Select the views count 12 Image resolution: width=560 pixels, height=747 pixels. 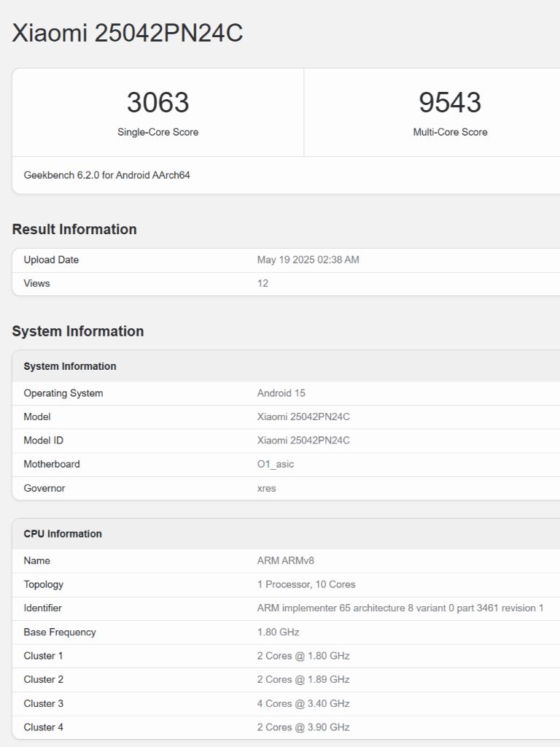click(x=262, y=283)
